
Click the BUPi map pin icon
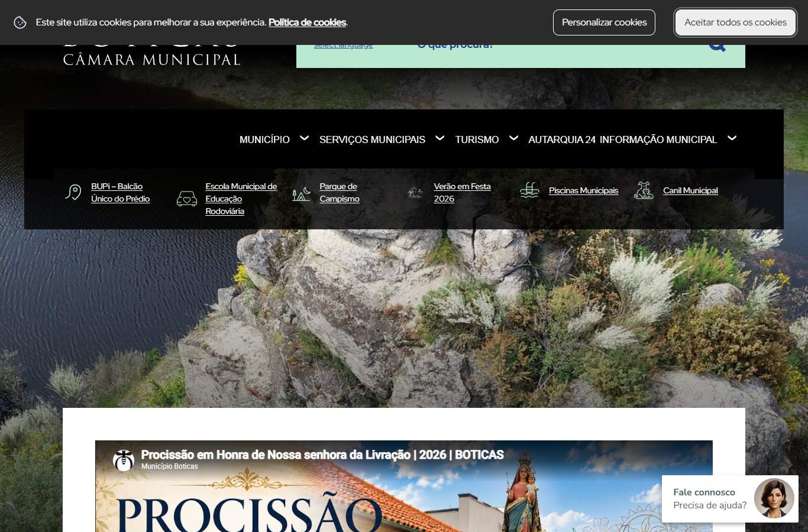tap(73, 192)
